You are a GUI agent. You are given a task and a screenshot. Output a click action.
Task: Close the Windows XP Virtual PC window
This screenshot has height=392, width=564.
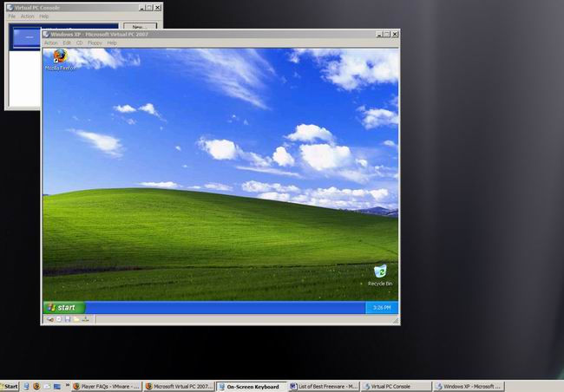tap(395, 34)
